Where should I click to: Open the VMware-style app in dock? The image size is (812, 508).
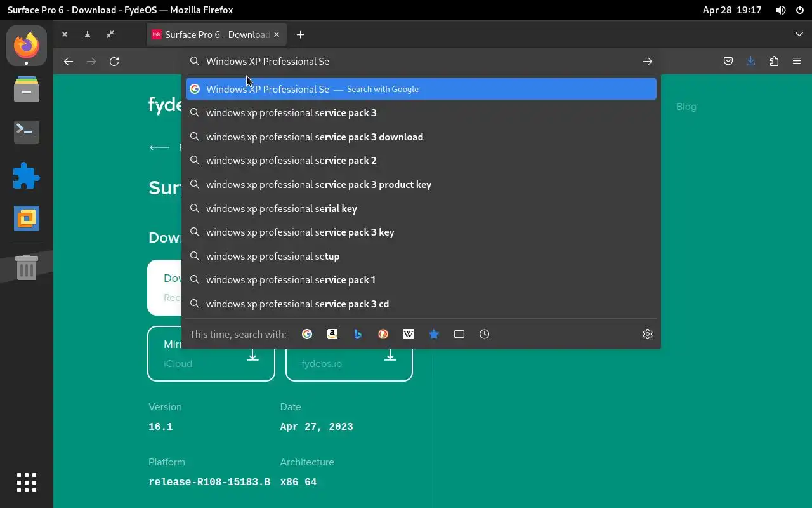[x=27, y=218]
